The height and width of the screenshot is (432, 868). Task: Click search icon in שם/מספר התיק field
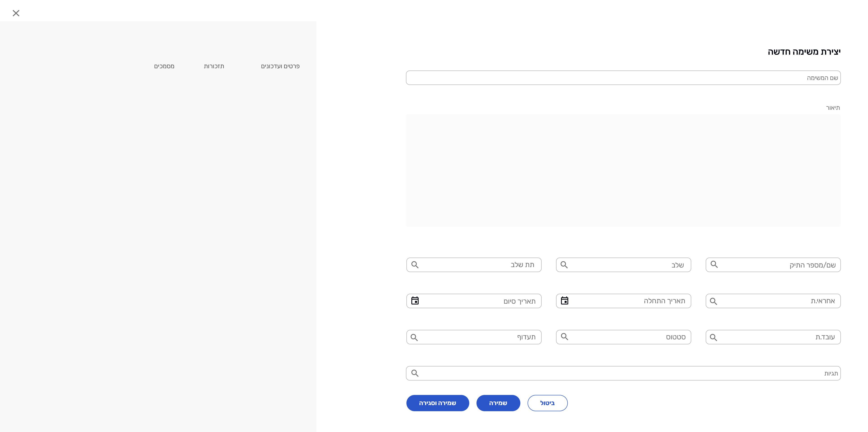[x=714, y=264]
